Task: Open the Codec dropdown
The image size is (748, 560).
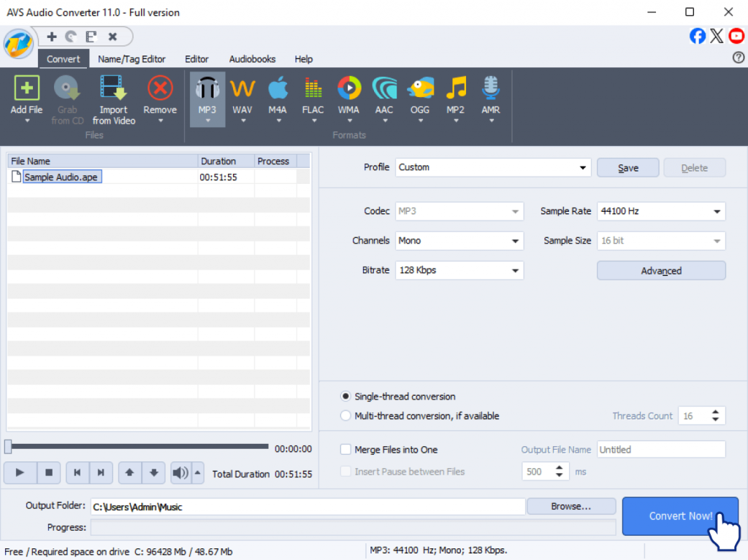Action: [459, 211]
